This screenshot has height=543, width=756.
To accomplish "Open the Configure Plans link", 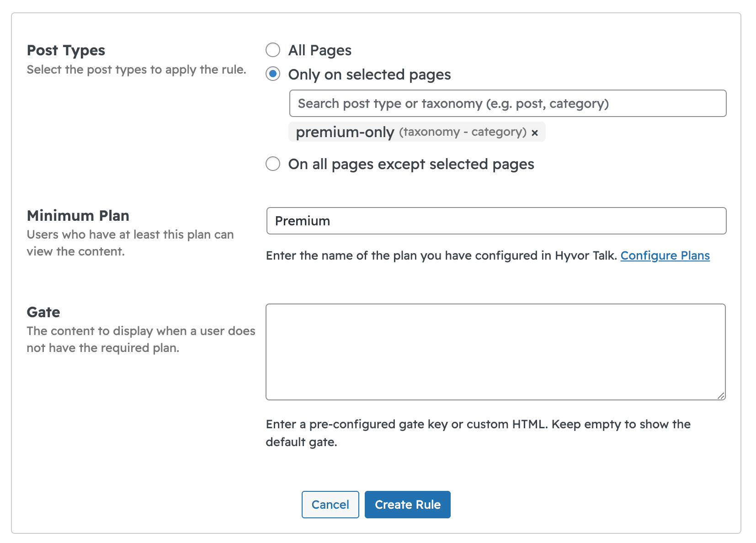I will coord(665,256).
